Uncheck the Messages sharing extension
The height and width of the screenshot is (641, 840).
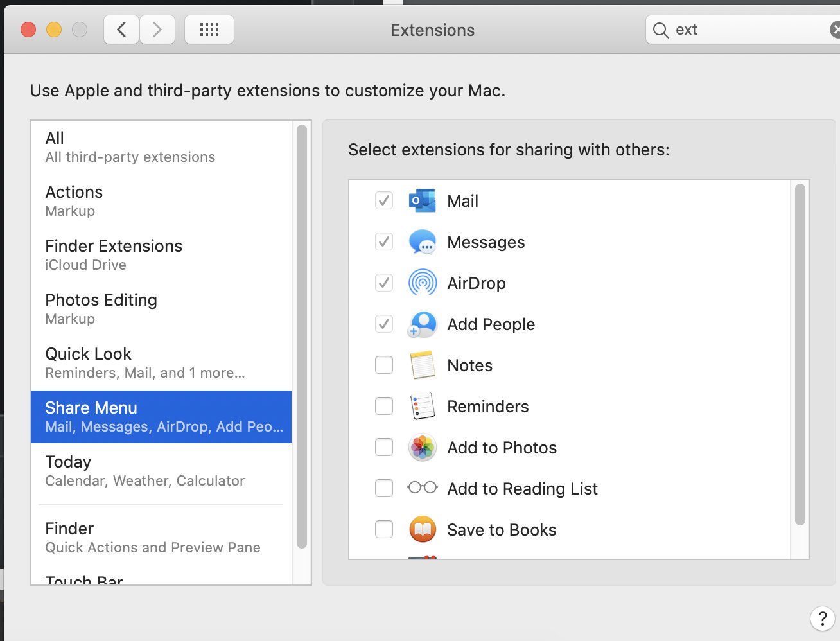pos(384,242)
